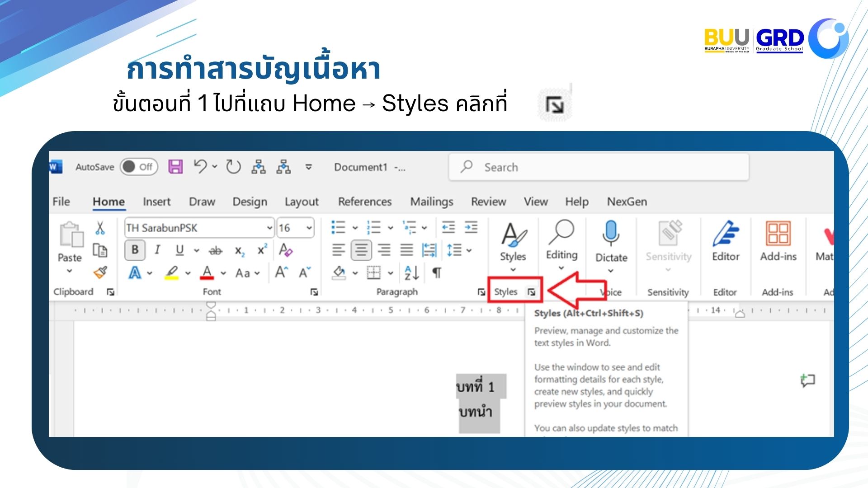This screenshot has height=488, width=868.
Task: Show paragraph marks with pilcrow icon
Action: point(437,272)
